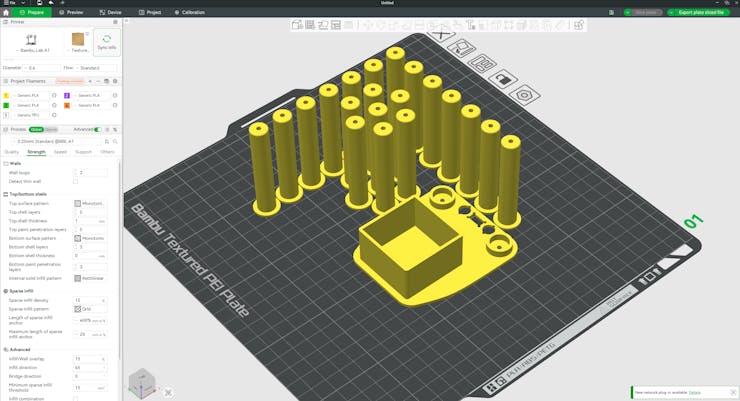Open the 0.20mm Standard process preset dropdown
The height and width of the screenshot is (401, 740).
tap(55, 141)
